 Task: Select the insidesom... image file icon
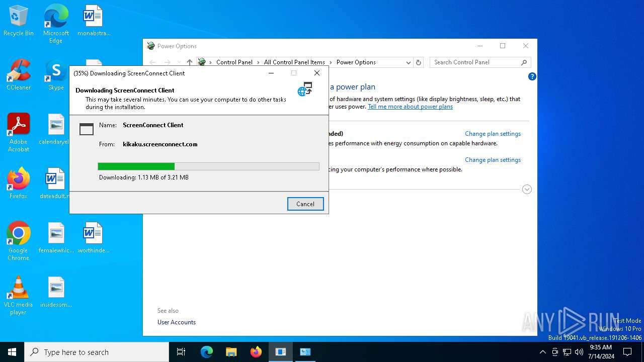coord(56,292)
